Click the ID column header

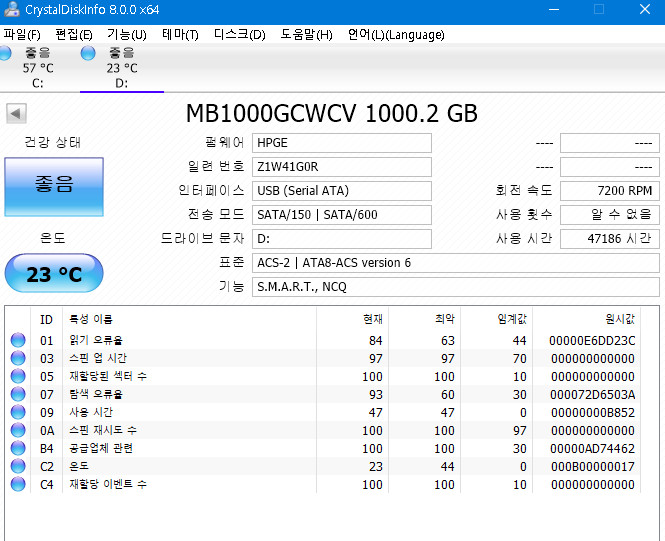(x=46, y=319)
